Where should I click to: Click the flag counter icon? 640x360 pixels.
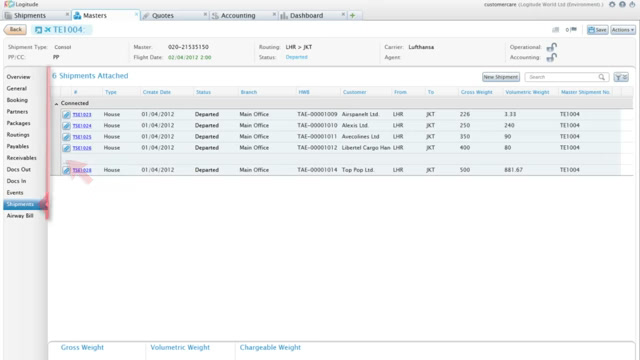(571, 30)
